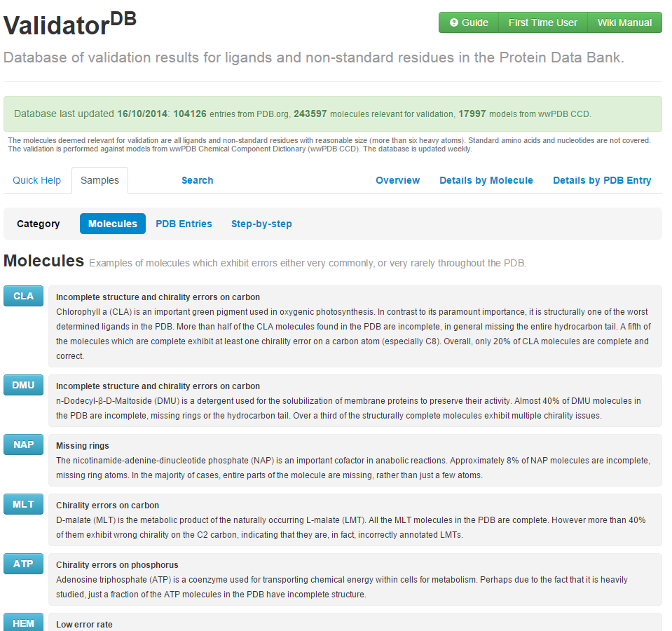Click the Category label
The width and height of the screenshot is (672, 631).
point(38,224)
